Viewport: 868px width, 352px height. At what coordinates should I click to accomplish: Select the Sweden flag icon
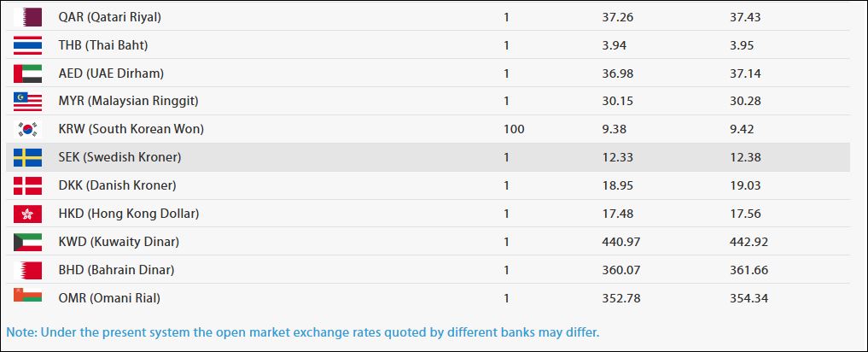coord(27,157)
